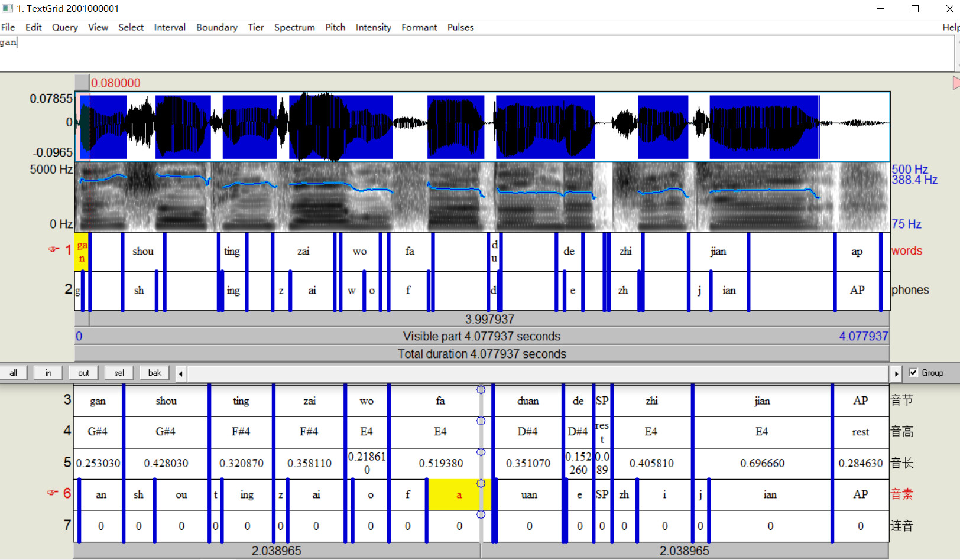Click the 'sel' zoom button
The image size is (960, 560).
[119, 373]
